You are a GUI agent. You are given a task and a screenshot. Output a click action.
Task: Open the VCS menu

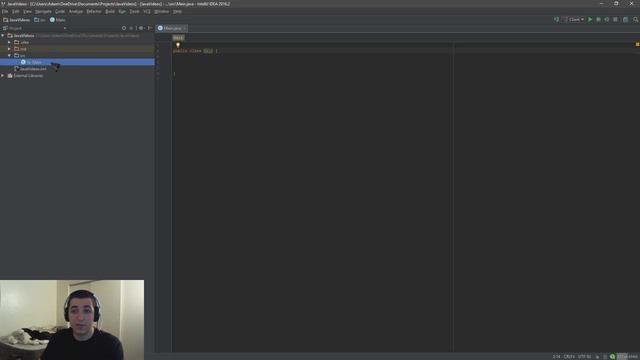click(x=147, y=11)
